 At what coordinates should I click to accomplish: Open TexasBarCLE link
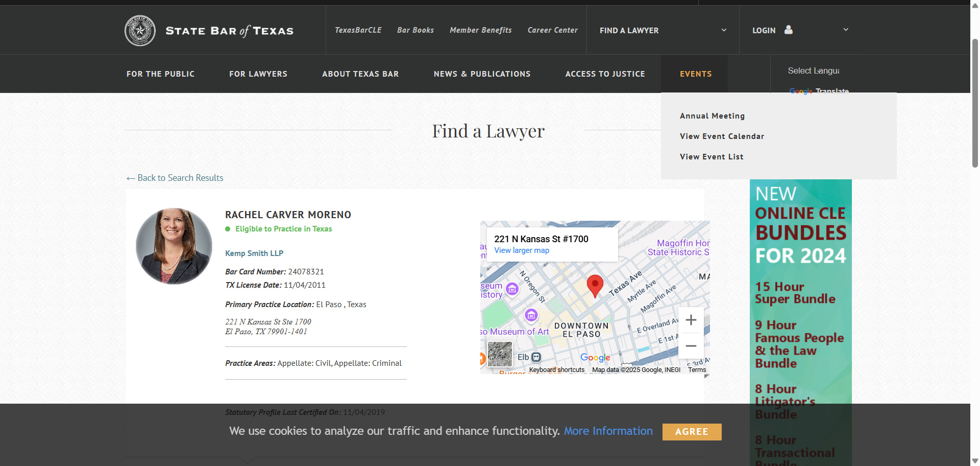click(358, 30)
